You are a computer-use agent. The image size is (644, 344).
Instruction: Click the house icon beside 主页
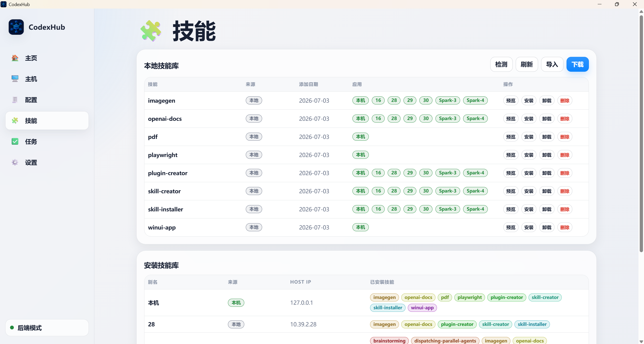pos(15,58)
